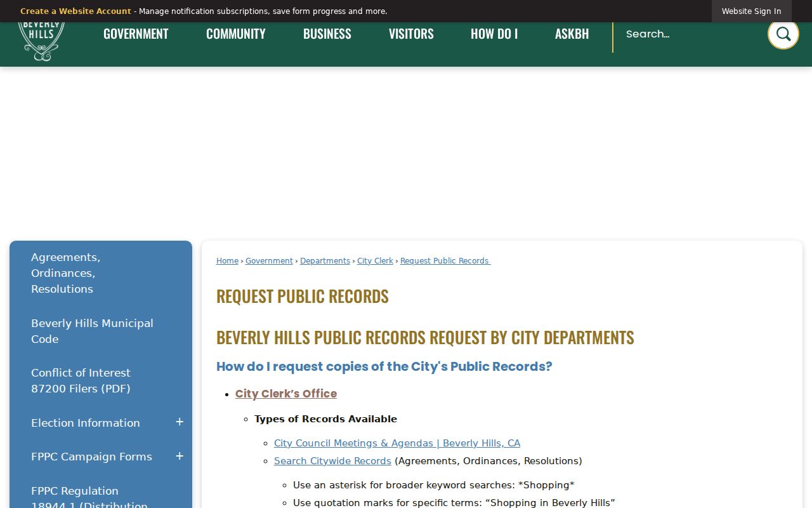Viewport: 812px width, 508px height.
Task: Click 'How do I request copies' heading
Action: [384, 366]
